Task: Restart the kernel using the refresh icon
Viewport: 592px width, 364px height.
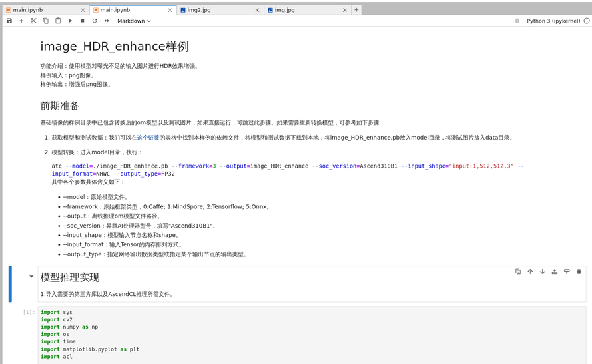Action: (95, 21)
